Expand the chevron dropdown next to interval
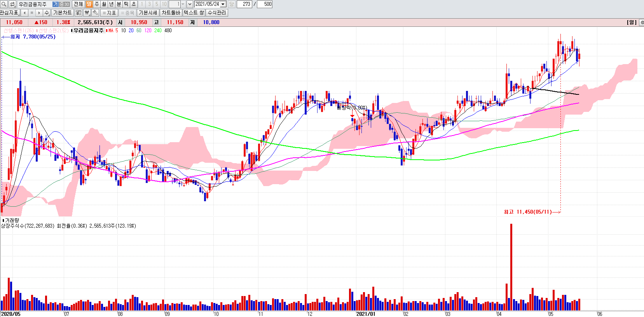The height and width of the screenshot is (317, 644). tap(190, 4)
